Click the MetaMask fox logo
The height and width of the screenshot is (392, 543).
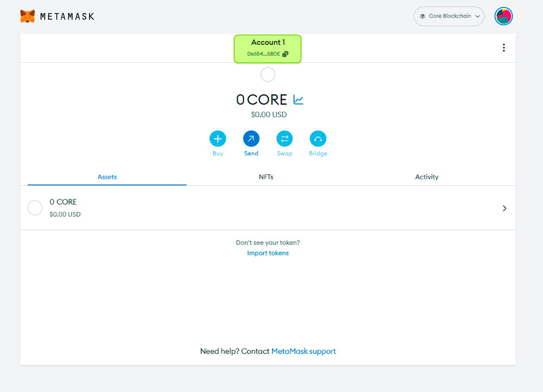click(x=28, y=16)
